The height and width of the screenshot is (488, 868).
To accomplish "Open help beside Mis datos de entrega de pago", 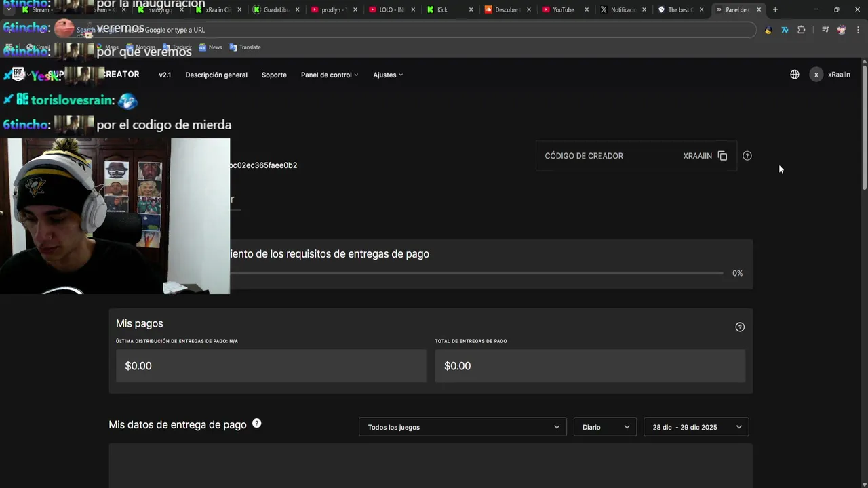I will point(257,423).
